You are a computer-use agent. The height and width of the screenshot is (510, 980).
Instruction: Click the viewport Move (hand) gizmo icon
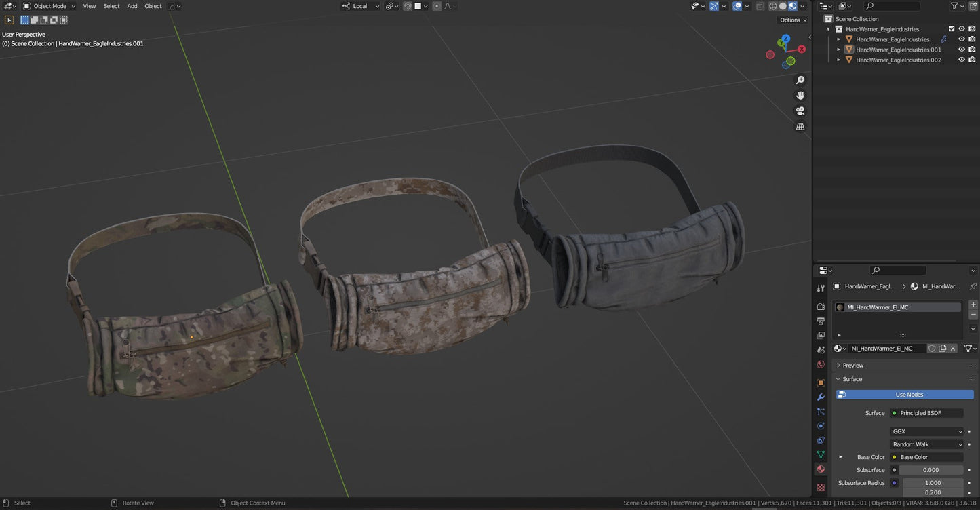800,95
